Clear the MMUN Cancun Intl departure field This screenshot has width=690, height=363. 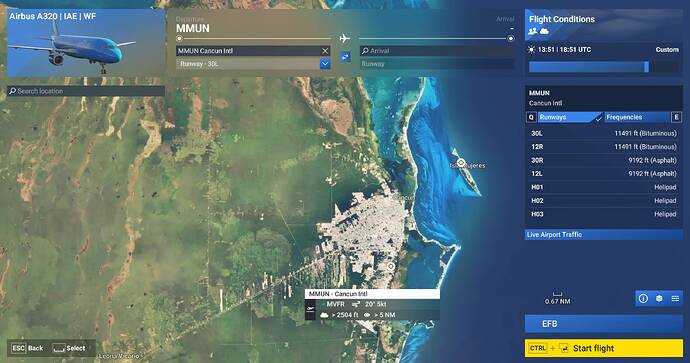pyautogui.click(x=325, y=51)
